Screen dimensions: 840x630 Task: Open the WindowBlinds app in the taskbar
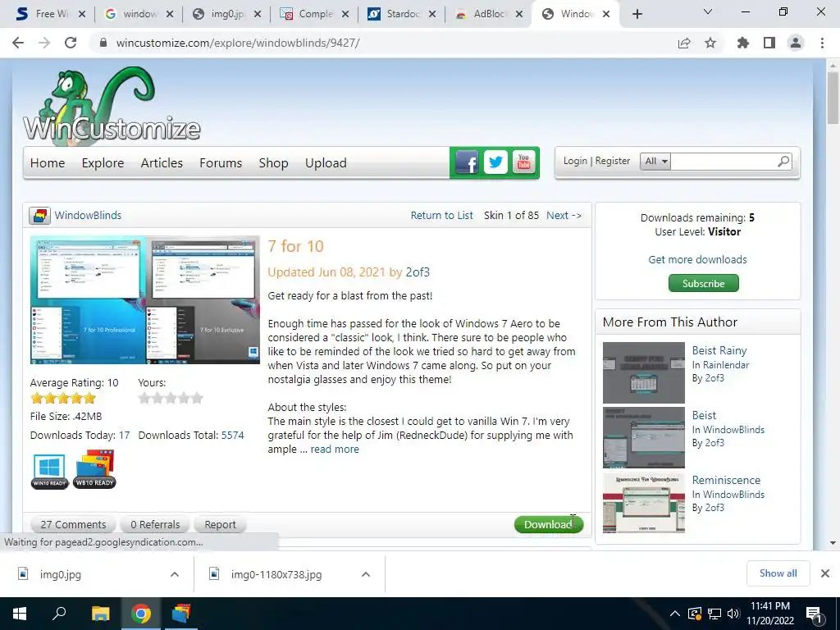(181, 614)
